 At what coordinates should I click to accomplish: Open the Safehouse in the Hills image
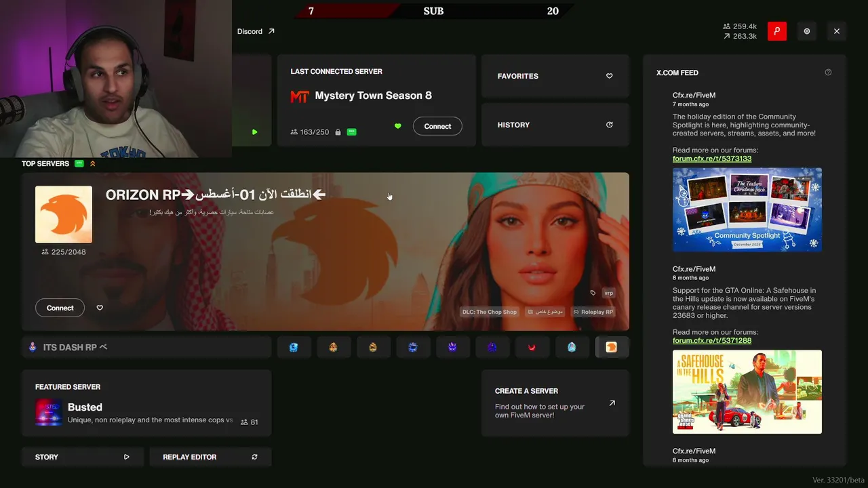tap(747, 392)
